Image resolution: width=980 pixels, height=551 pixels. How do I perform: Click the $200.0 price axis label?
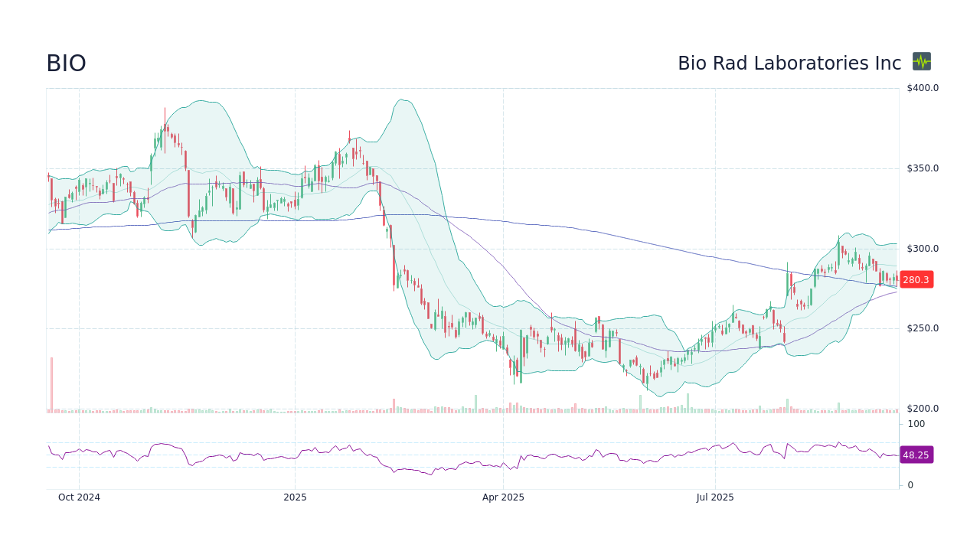[923, 409]
